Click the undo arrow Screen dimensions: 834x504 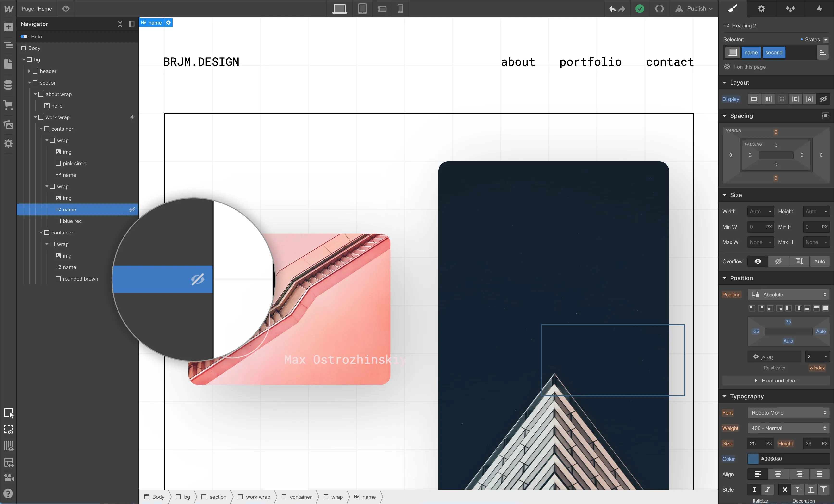(x=612, y=9)
